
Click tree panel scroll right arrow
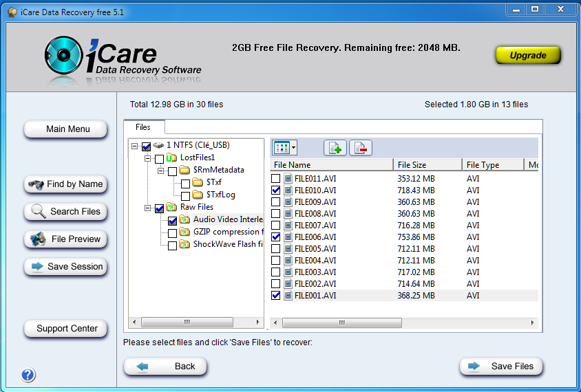258,322
